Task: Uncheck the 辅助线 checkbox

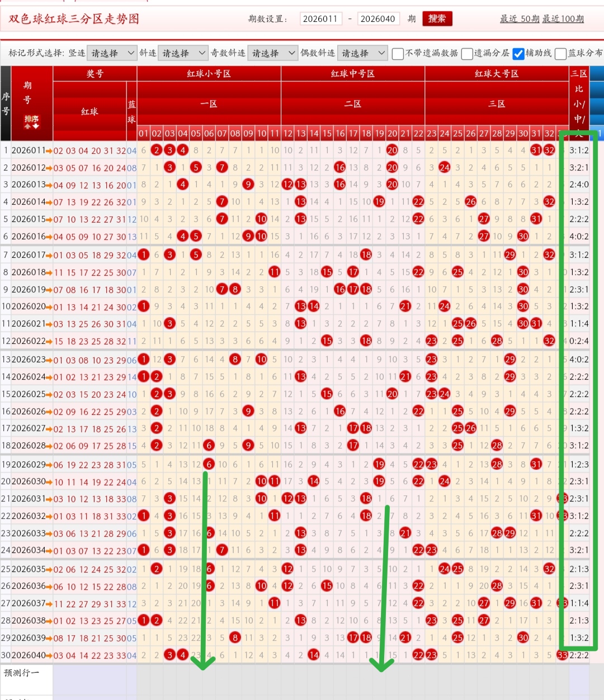Action: [x=517, y=53]
